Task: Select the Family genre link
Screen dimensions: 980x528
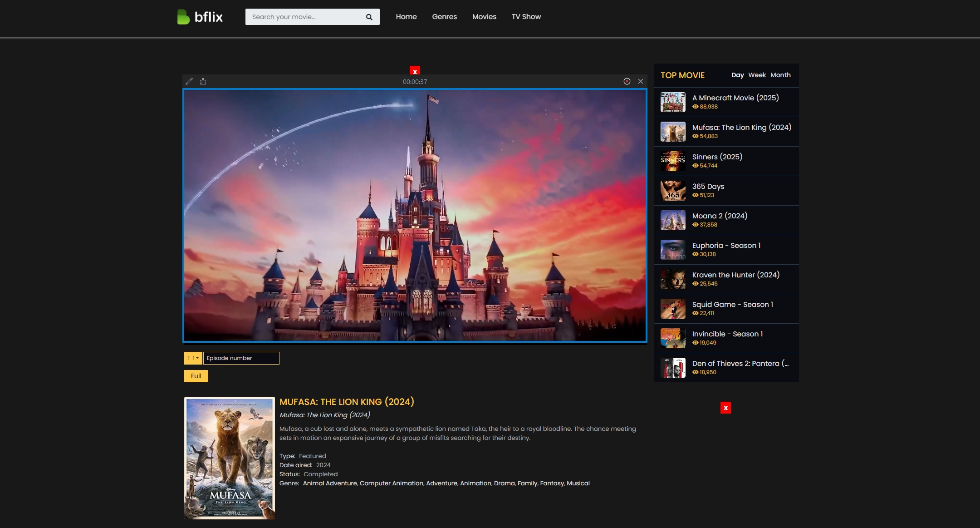Action: tap(527, 483)
